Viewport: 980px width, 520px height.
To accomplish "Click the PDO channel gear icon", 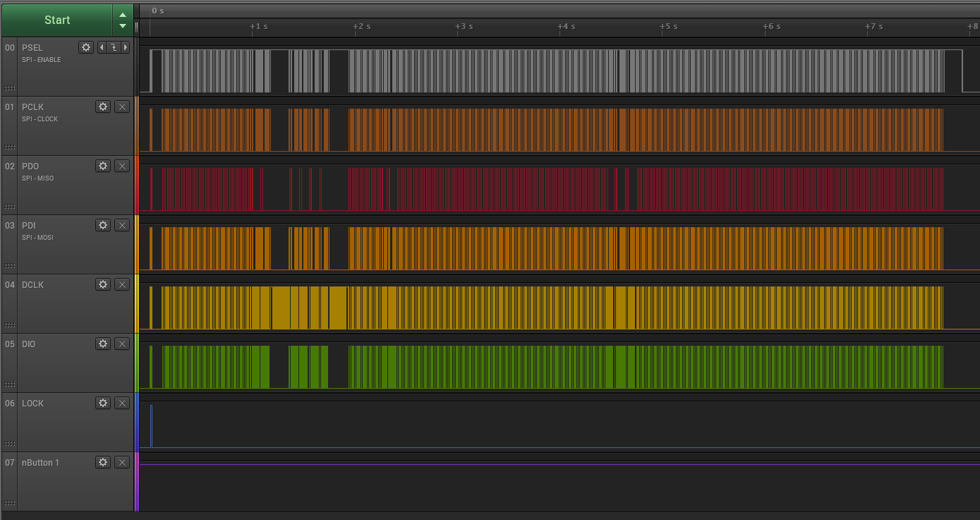I will tap(103, 166).
